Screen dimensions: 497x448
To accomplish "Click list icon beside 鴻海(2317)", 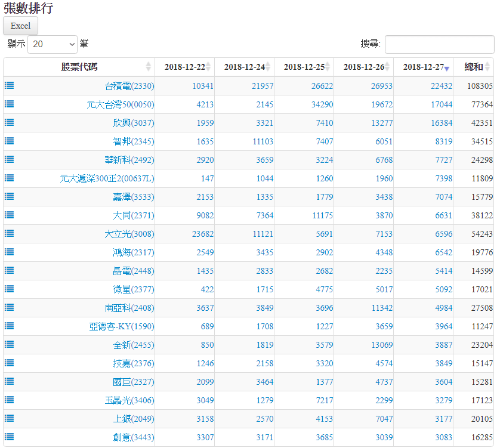I will [10, 252].
